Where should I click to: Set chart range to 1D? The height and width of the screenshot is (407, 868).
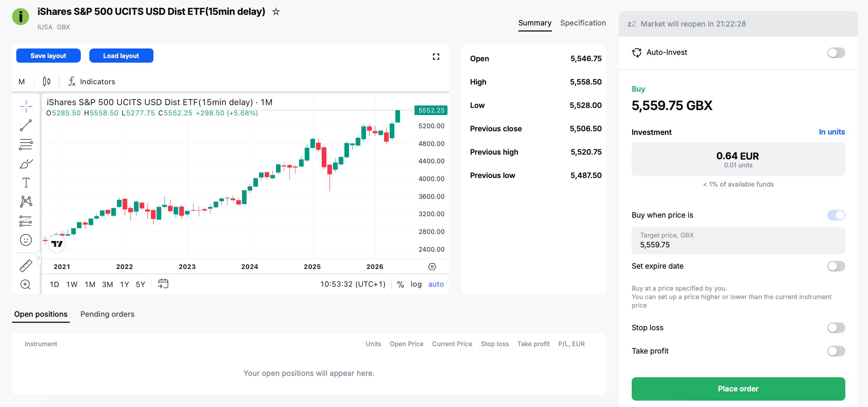pos(55,284)
